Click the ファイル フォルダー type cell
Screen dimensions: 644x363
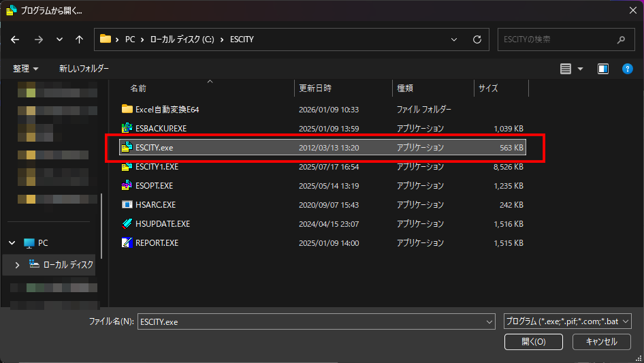pyautogui.click(x=424, y=110)
